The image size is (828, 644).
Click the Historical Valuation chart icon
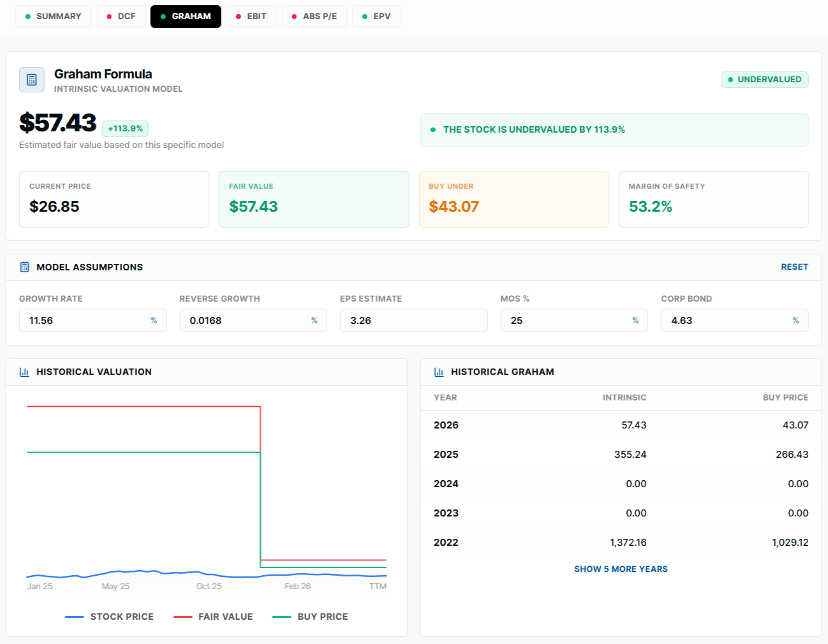[24, 372]
